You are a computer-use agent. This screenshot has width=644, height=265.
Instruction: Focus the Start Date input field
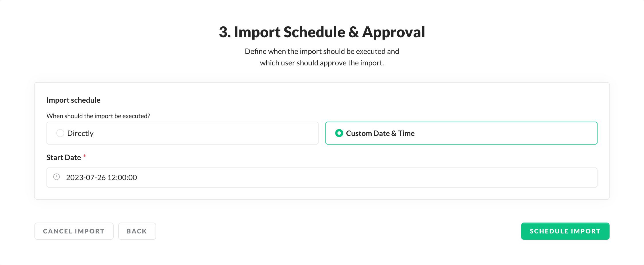344,178
